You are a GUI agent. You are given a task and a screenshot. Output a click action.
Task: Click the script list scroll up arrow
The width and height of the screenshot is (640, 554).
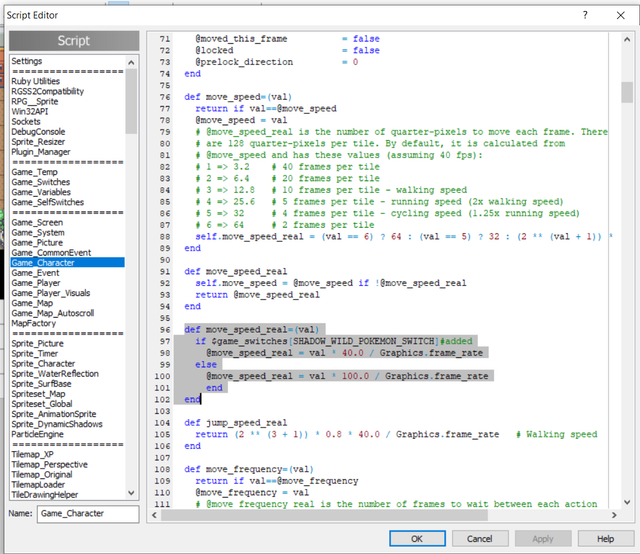[x=131, y=62]
